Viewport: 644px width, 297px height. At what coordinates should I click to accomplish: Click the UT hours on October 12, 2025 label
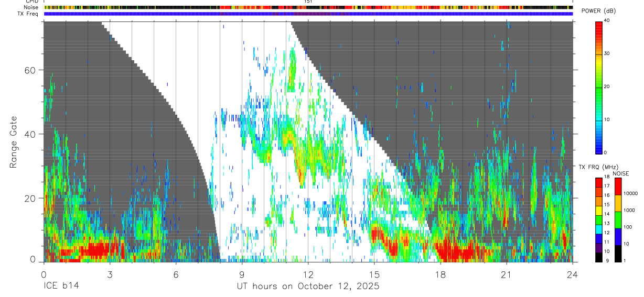point(308,287)
